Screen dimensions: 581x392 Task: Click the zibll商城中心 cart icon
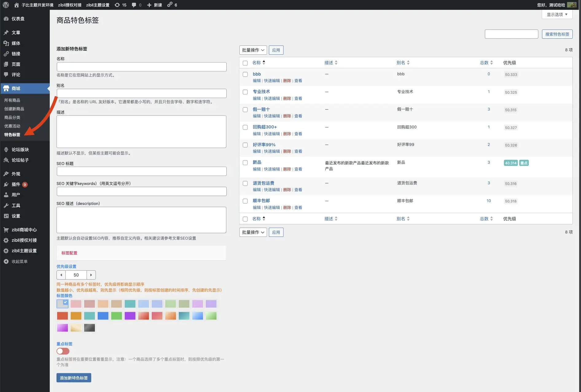(6, 230)
